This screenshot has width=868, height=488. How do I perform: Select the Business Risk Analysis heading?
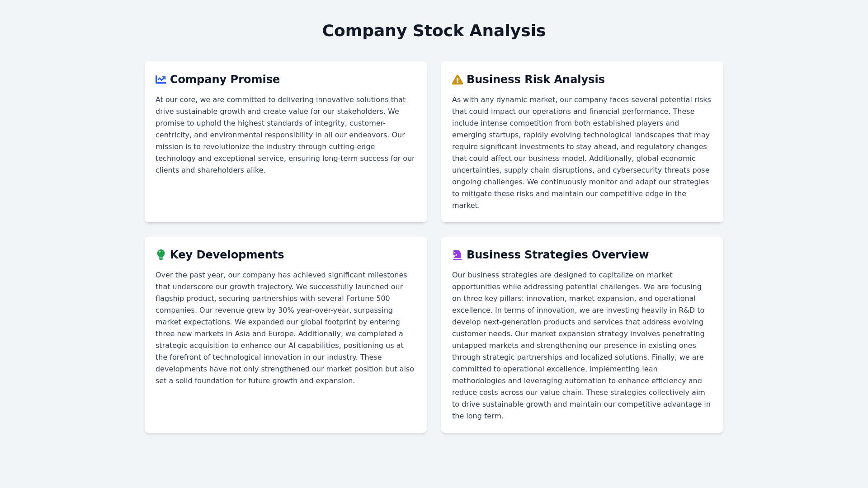[535, 80]
